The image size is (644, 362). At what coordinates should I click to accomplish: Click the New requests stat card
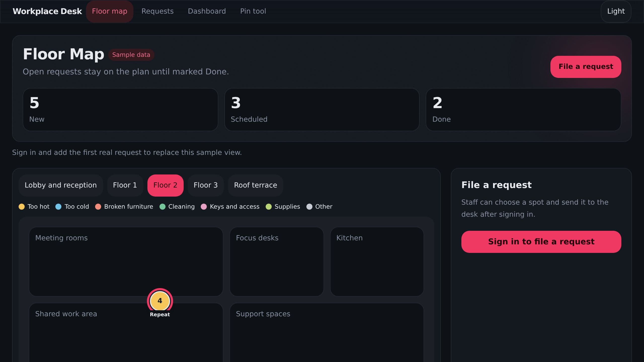[120, 109]
